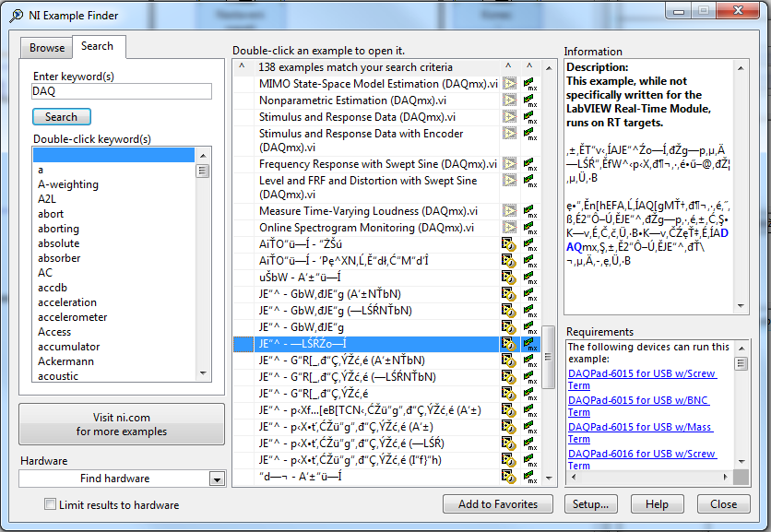Screen dimensions: 771x532
Task: Click the DAQmx icon for Measure Time-Varying Loudness
Action: click(530, 211)
